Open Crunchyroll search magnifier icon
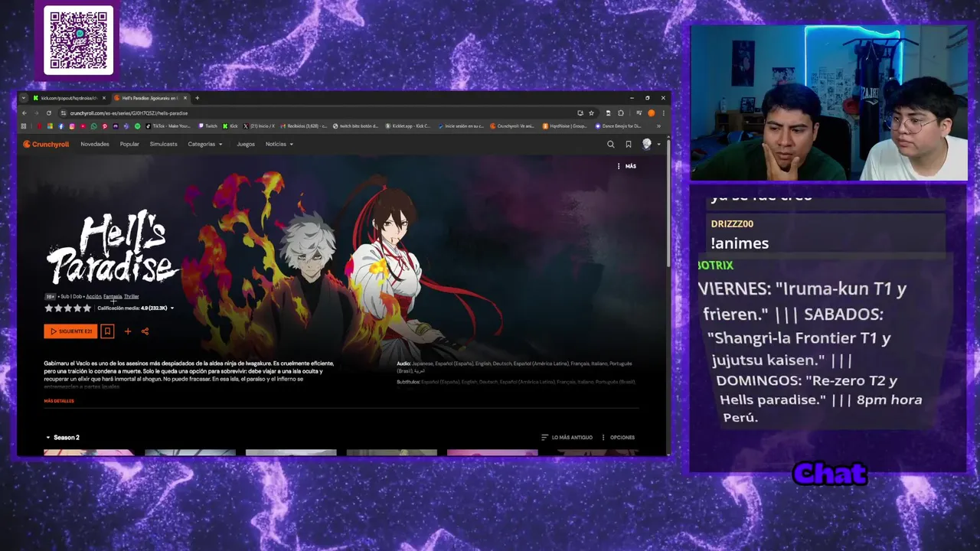The image size is (980, 551). pos(610,144)
